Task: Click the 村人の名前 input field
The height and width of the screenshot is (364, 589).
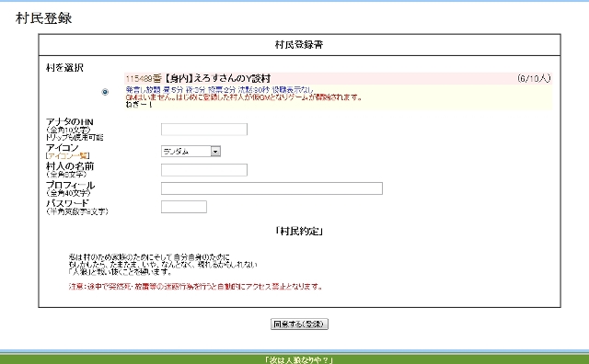Action: point(204,170)
